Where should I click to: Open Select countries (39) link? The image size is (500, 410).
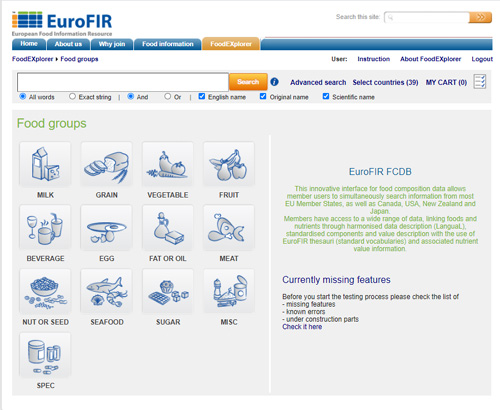click(x=385, y=82)
